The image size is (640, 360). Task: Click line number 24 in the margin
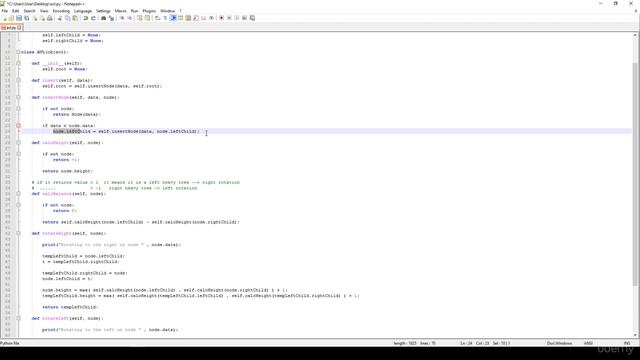(x=8, y=131)
